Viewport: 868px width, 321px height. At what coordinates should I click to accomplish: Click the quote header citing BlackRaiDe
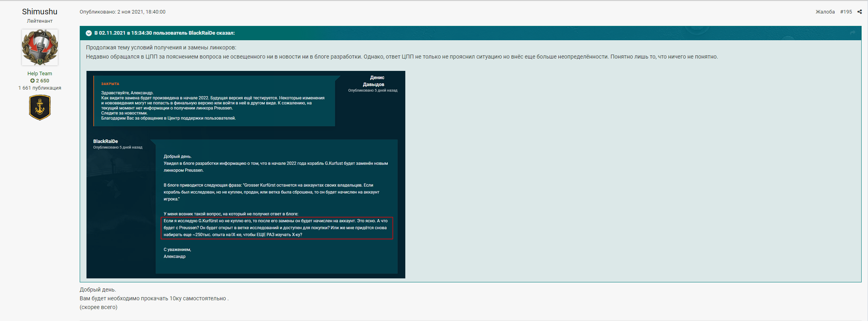point(164,33)
